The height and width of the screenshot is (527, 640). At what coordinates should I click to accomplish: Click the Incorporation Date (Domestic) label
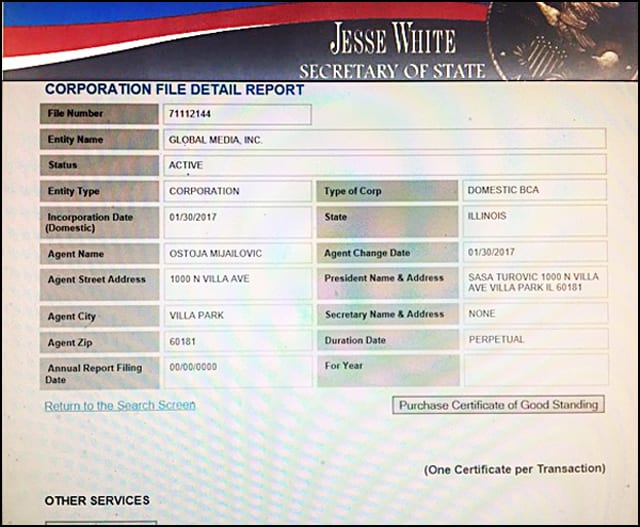pos(99,222)
